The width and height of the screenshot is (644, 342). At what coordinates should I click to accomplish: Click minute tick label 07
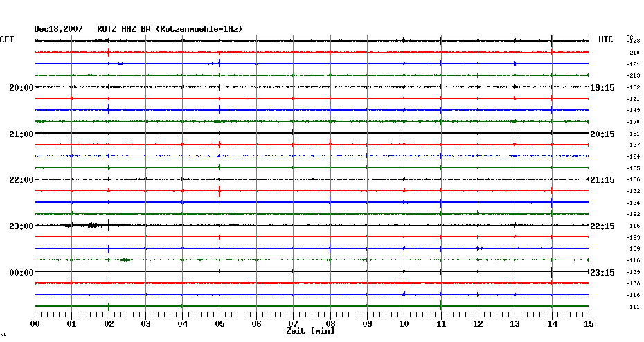coord(293,324)
